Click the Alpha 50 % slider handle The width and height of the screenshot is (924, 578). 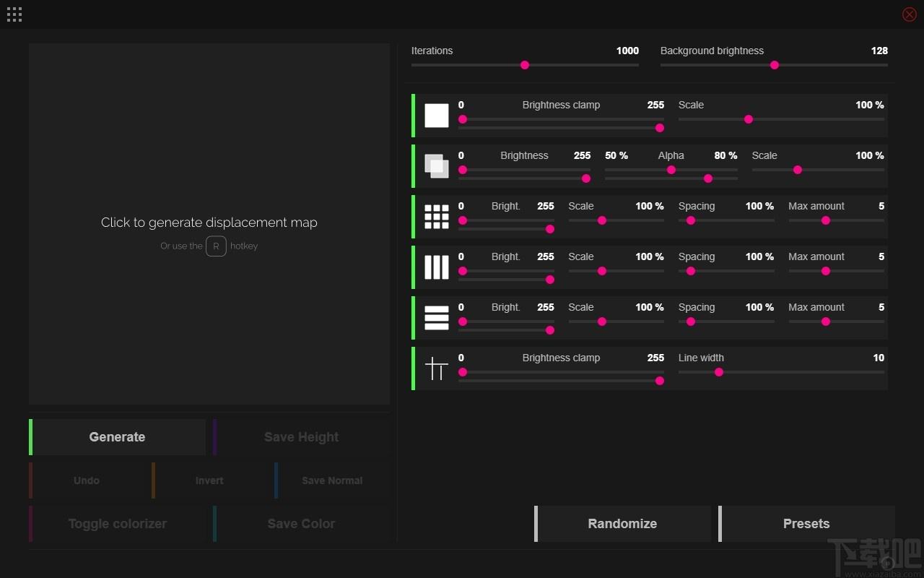(x=671, y=170)
